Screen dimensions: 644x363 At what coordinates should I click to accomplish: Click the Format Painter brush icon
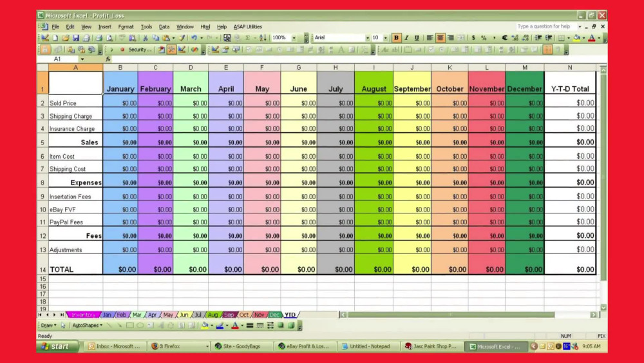pos(182,38)
